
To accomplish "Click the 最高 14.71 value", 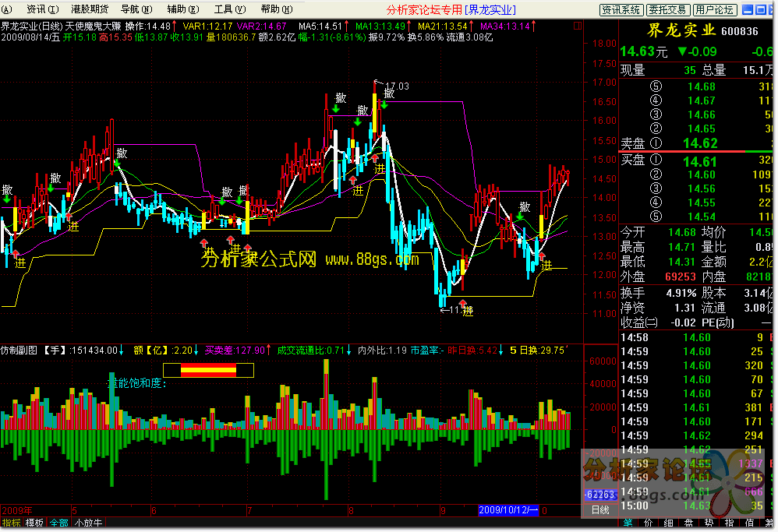I will [x=682, y=247].
